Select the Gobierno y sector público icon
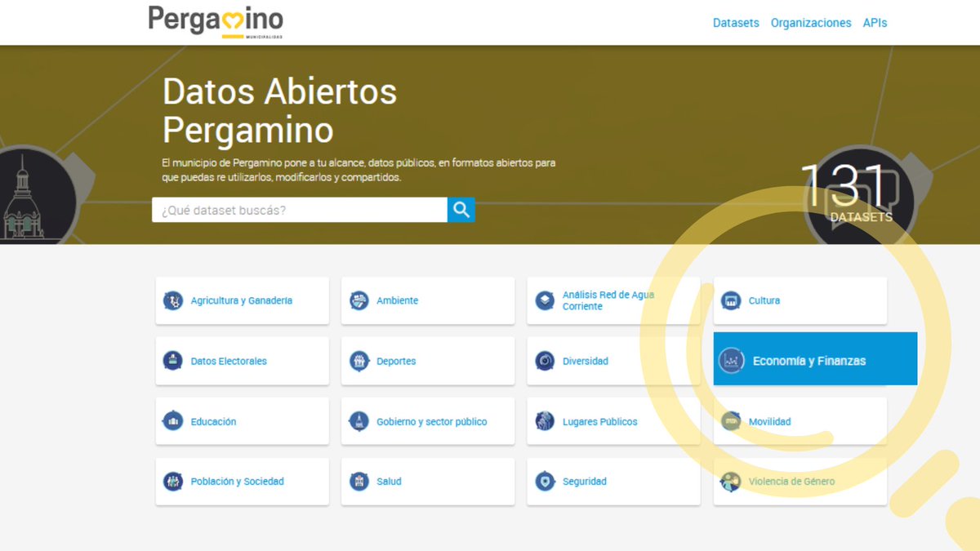This screenshot has width=980, height=551. (359, 421)
